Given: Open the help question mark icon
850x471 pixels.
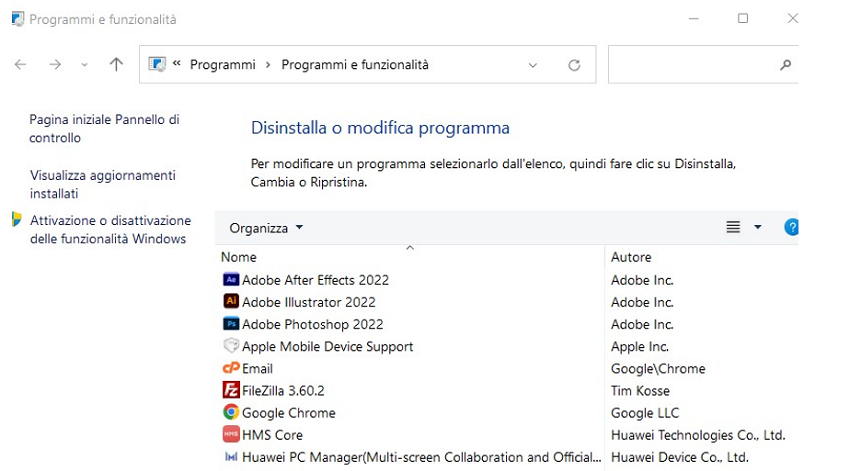Looking at the screenshot, I should [791, 228].
